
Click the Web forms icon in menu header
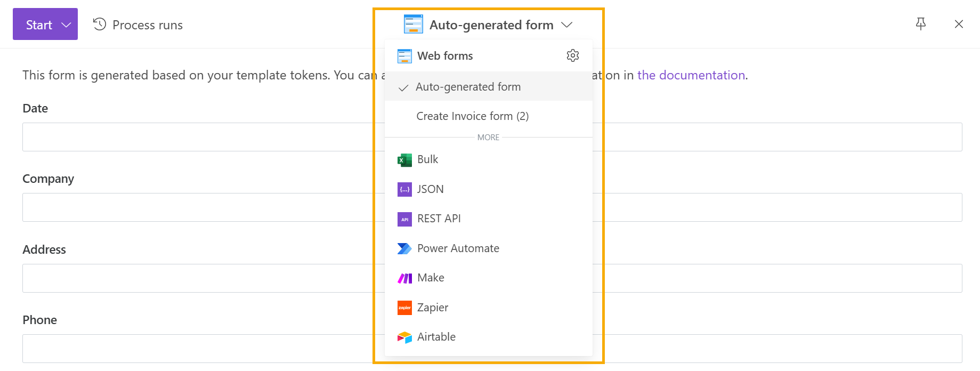tap(404, 56)
